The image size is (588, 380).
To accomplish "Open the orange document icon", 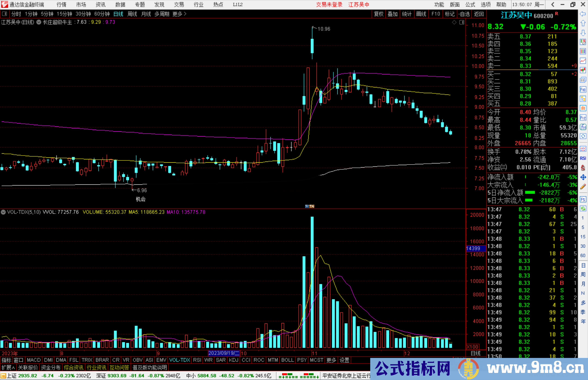I will pyautogui.click(x=583, y=108).
